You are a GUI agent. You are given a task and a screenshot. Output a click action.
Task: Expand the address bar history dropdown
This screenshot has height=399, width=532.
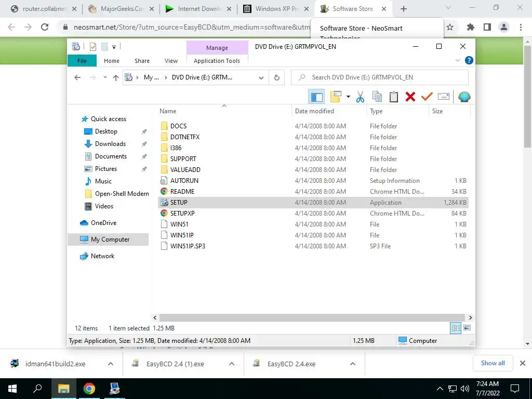261,78
